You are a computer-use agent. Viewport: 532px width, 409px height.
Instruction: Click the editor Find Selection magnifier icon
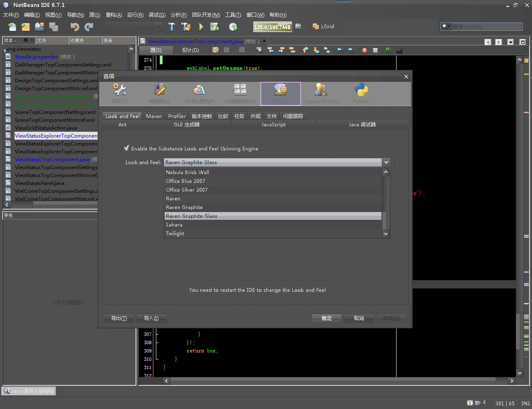point(259,50)
